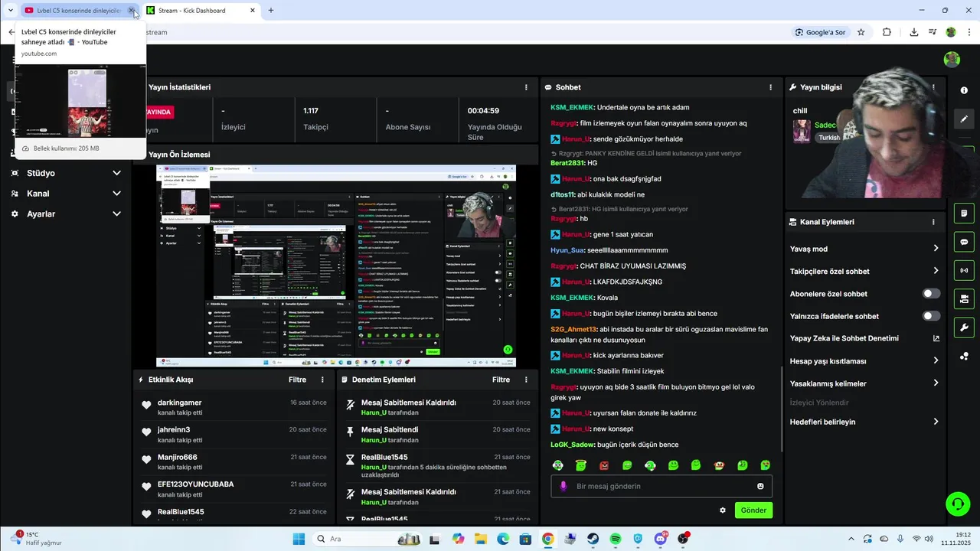Screen dimensions: 980x551
Task: Click the Sohbet chat scrollbar
Action: click(x=781, y=409)
